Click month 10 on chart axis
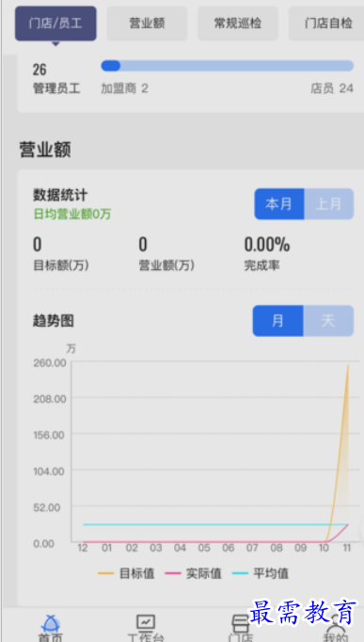The image size is (364, 642). [x=324, y=548]
